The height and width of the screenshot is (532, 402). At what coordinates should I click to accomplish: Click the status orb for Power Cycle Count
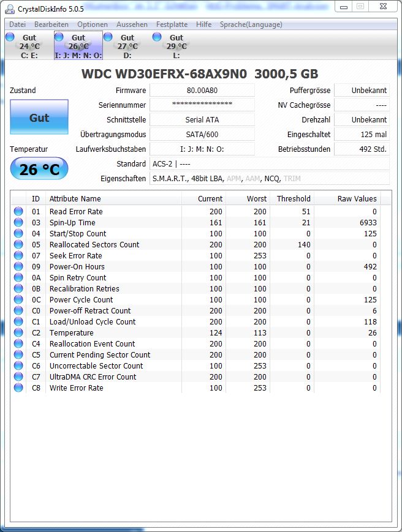(x=18, y=299)
